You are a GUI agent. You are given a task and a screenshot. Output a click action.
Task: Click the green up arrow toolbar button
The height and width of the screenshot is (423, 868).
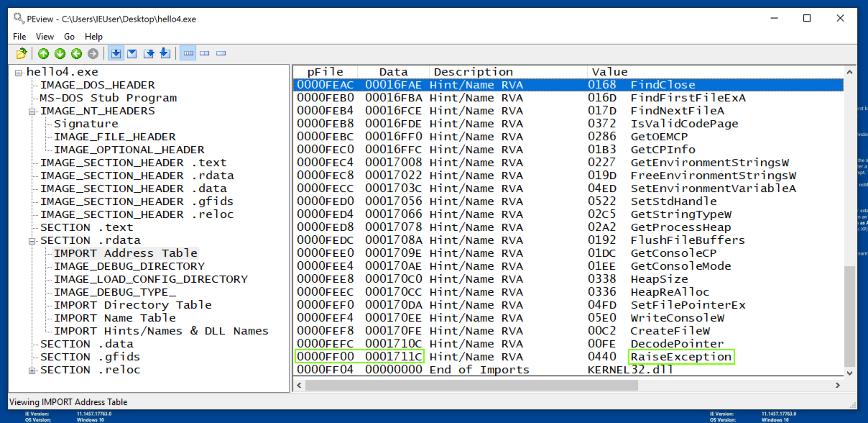(44, 53)
